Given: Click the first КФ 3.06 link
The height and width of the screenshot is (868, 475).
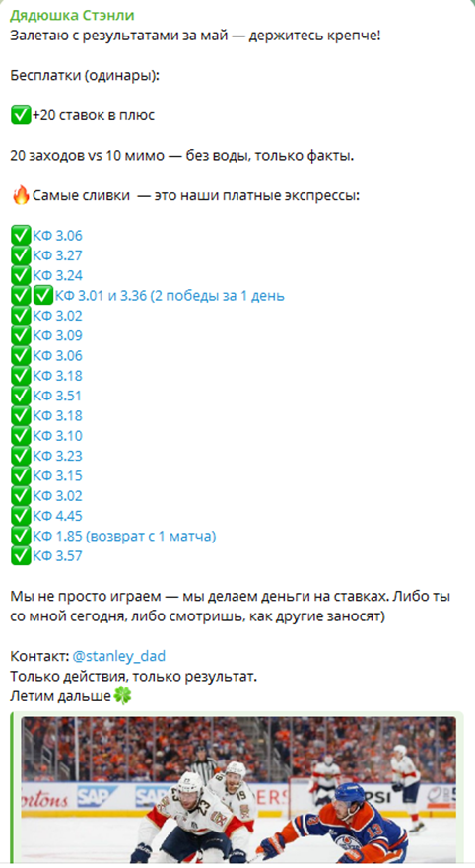Looking at the screenshot, I should click(x=57, y=236).
